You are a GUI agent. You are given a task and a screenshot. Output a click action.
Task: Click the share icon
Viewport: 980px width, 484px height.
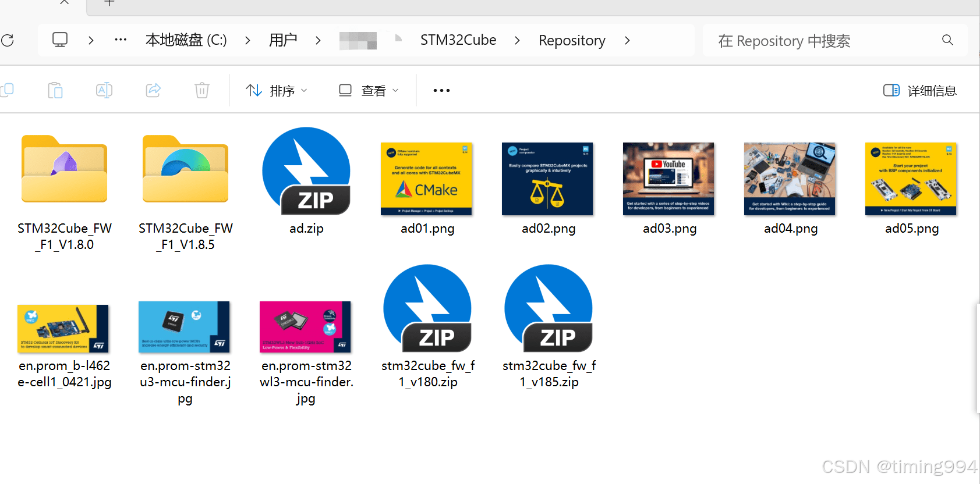[153, 90]
